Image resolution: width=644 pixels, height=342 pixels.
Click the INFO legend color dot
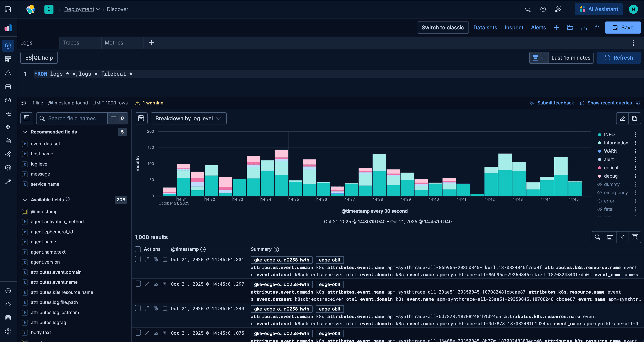(x=600, y=134)
